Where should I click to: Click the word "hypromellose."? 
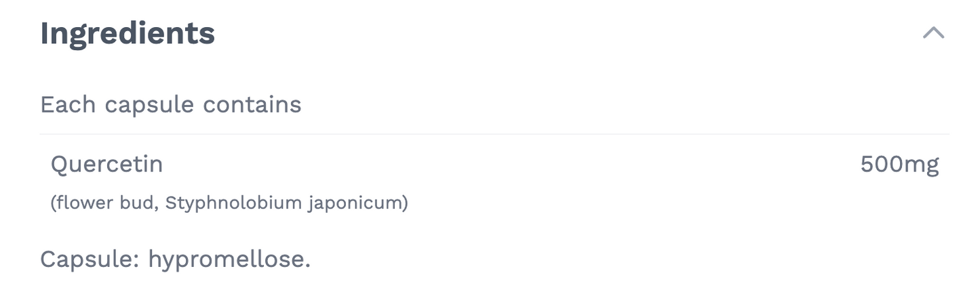pos(229,259)
